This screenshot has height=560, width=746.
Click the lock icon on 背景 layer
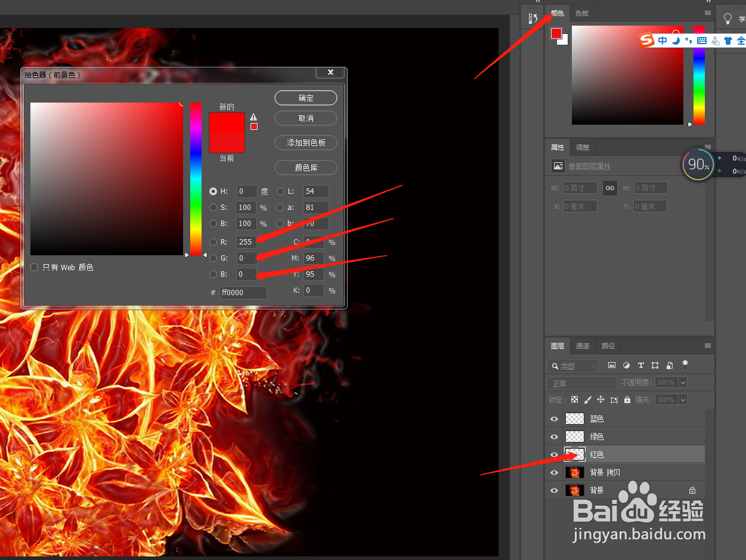(x=692, y=490)
